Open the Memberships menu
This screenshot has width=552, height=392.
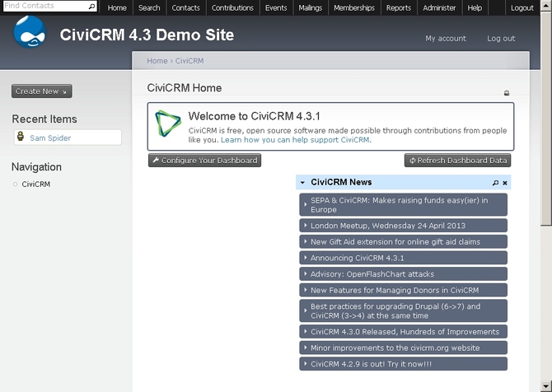tap(354, 7)
